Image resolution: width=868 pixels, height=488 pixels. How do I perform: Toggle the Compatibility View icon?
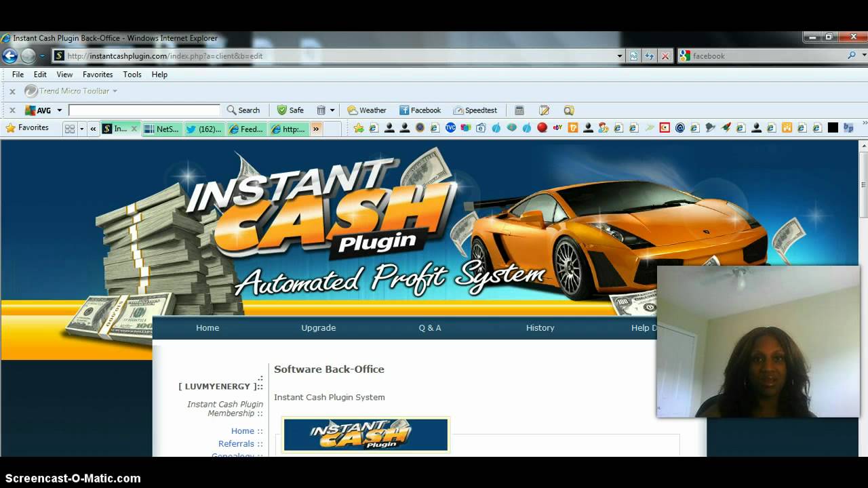[633, 56]
